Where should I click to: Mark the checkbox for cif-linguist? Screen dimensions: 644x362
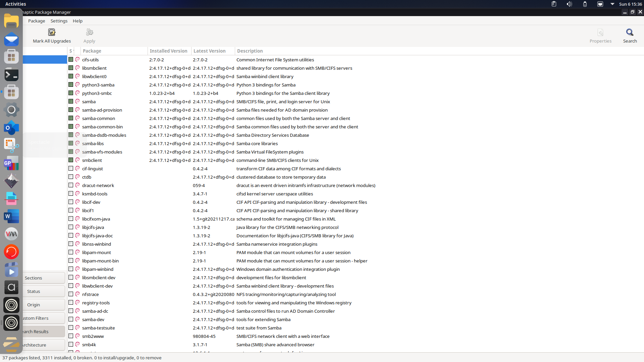pos(71,168)
